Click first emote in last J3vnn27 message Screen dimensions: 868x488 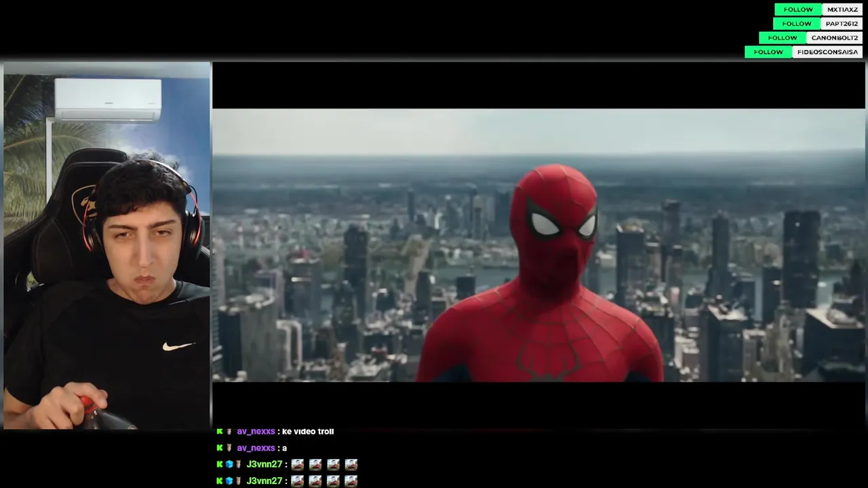(297, 481)
